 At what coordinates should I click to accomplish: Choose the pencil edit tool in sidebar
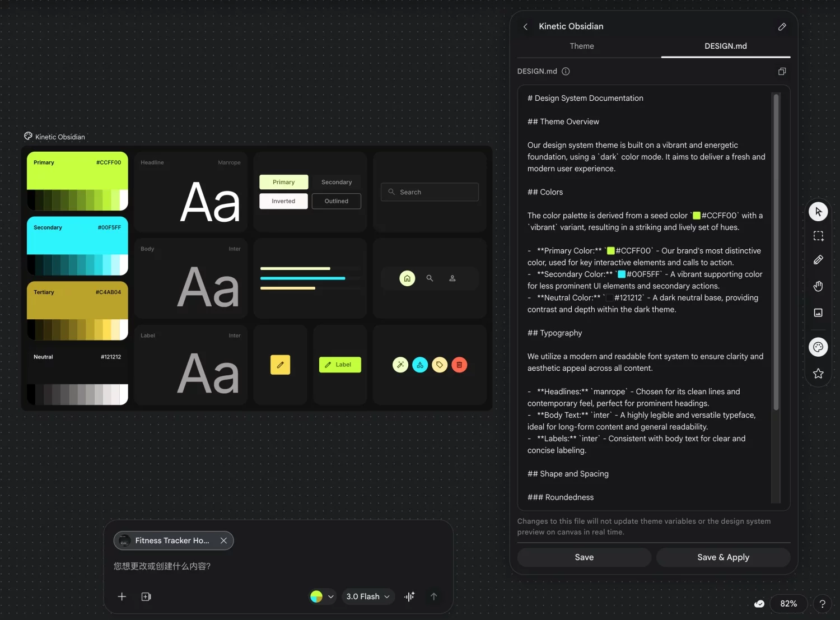[818, 260]
